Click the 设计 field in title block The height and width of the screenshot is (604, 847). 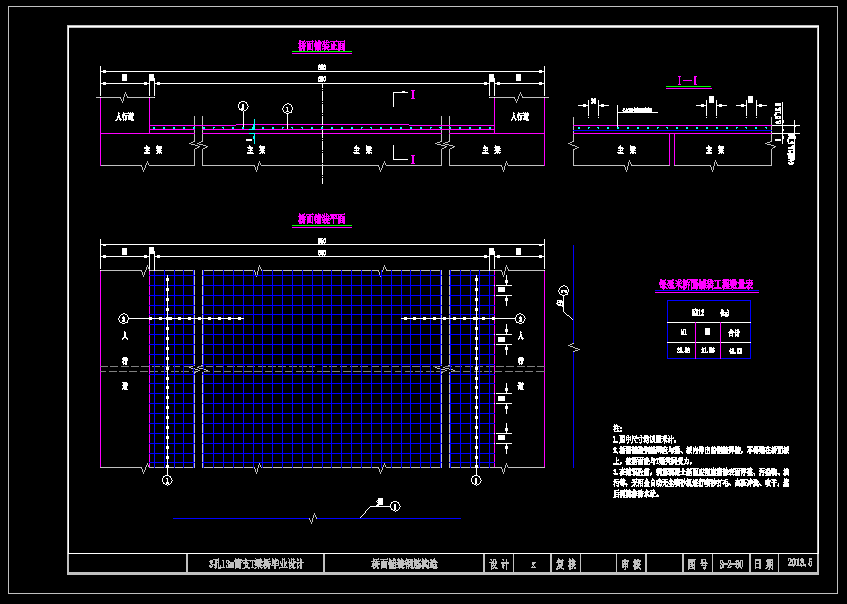point(498,564)
